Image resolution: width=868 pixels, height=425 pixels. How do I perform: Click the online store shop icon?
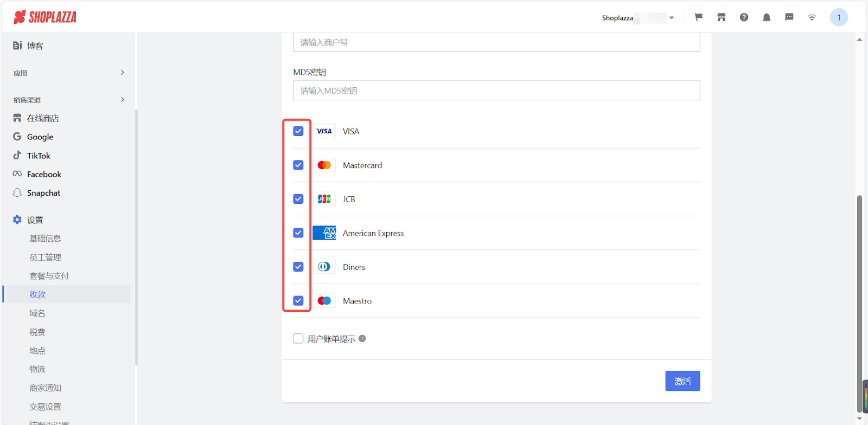(17, 118)
